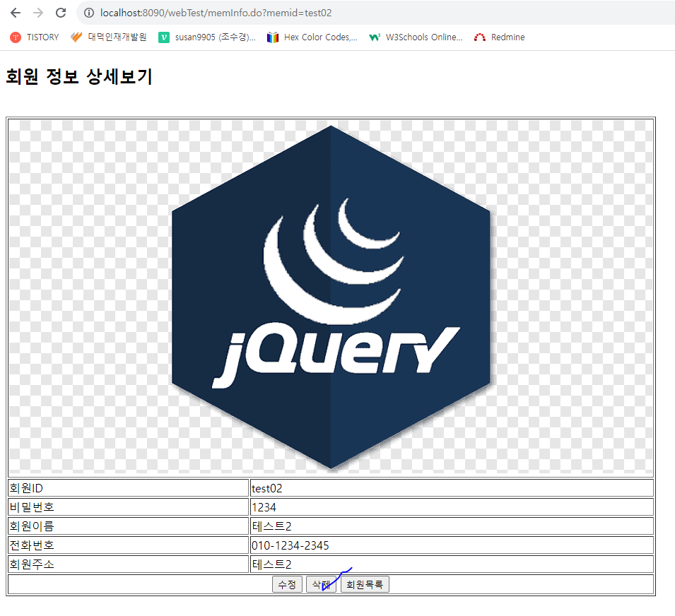Click the 회원이름 label cell
Screen dimensions: 675x616
(x=128, y=526)
